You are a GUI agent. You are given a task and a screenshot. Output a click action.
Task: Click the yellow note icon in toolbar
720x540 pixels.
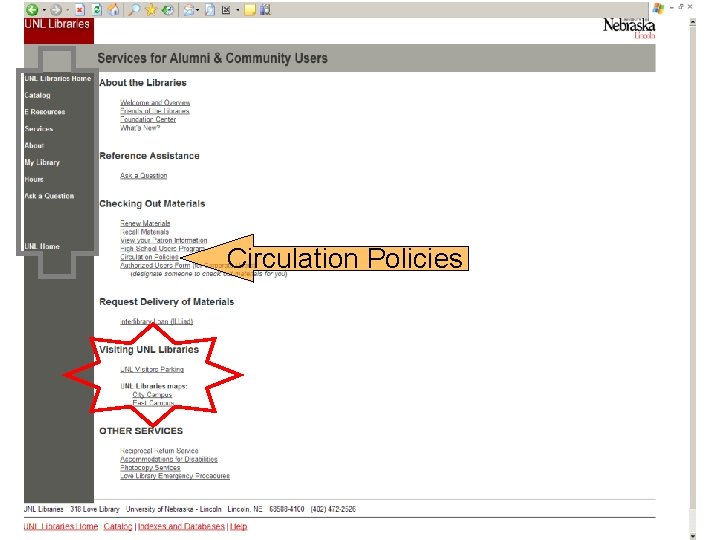(x=250, y=10)
